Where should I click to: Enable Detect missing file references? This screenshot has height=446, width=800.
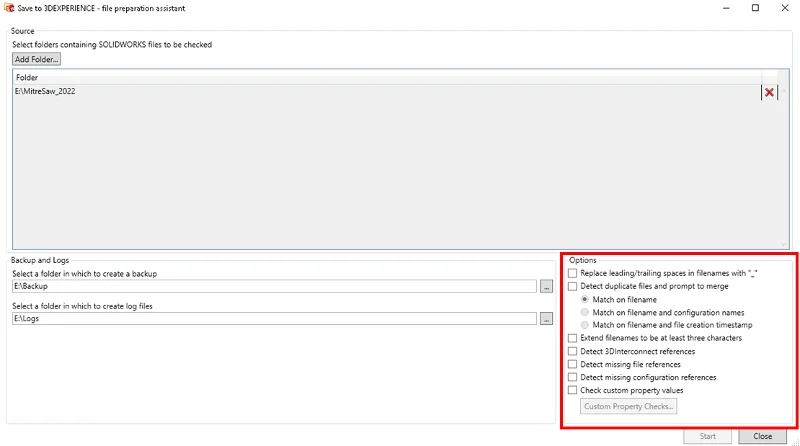(x=572, y=364)
